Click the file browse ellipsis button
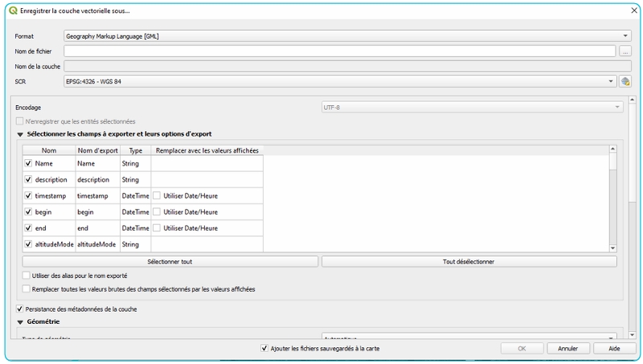The image size is (643, 364). [x=625, y=51]
